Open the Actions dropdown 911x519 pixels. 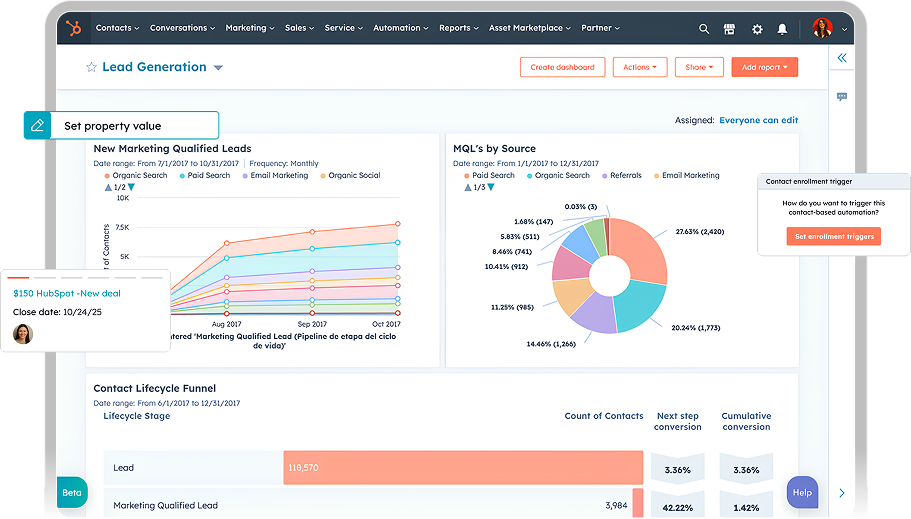(640, 67)
